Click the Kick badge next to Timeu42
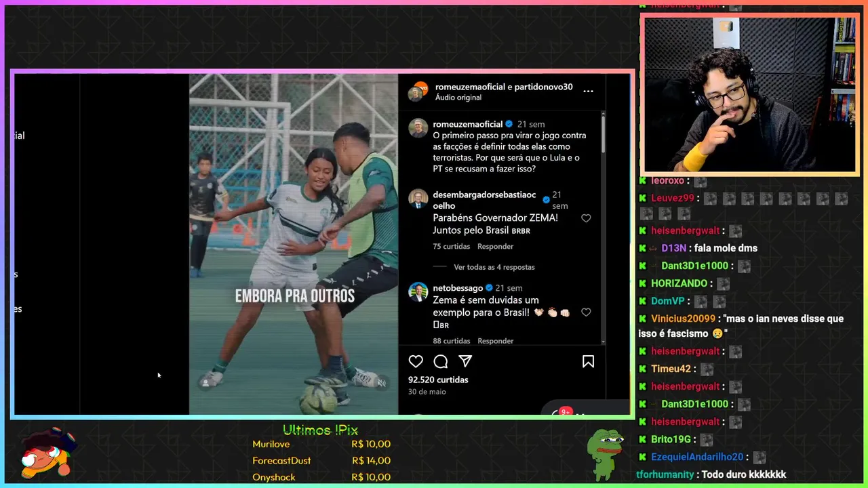The image size is (868, 488). (642, 369)
